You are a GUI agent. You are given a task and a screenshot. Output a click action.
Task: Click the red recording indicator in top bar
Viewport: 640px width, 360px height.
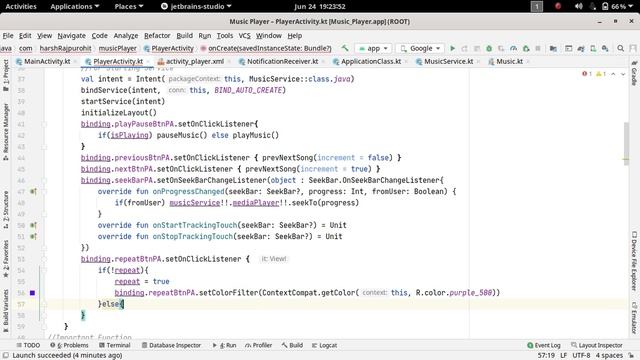pyautogui.click(x=558, y=6)
